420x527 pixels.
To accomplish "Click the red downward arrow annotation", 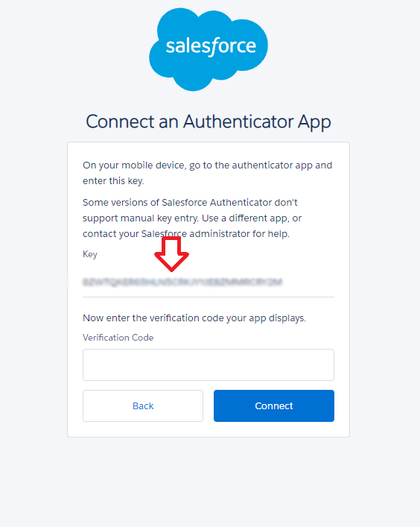I will (x=171, y=253).
